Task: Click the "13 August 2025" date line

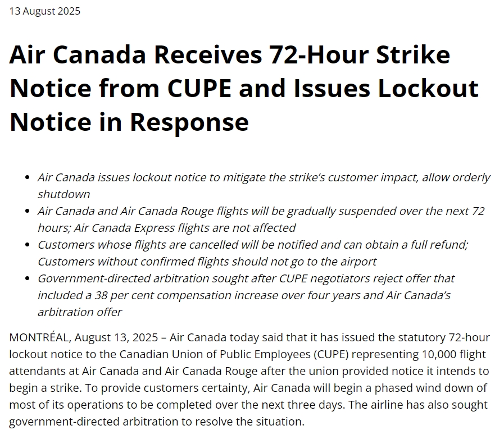Action: point(45,11)
